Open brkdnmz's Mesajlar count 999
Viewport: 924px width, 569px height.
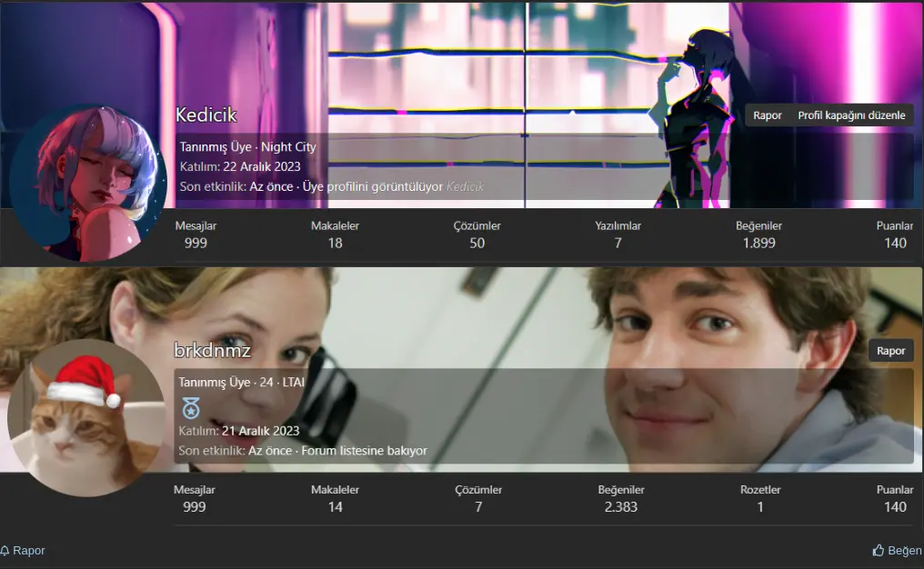pos(195,506)
